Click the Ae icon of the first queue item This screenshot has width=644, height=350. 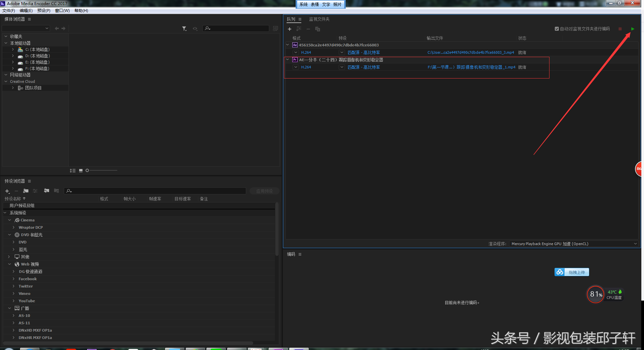point(295,45)
